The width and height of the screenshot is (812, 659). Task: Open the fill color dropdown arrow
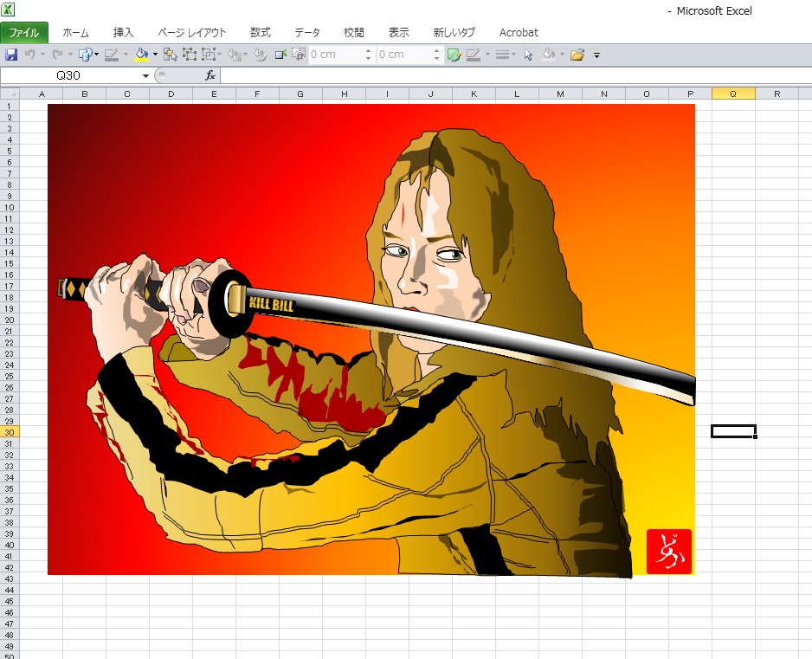[x=155, y=55]
